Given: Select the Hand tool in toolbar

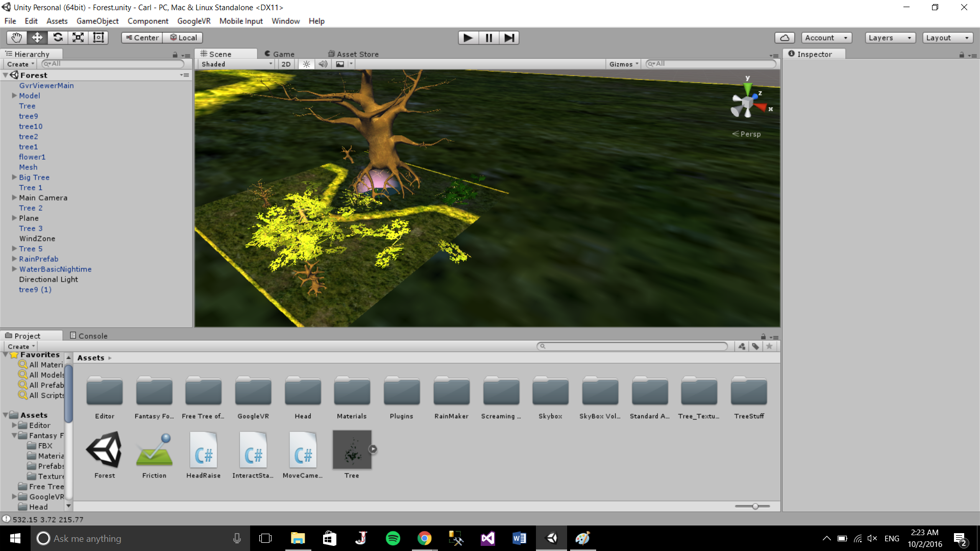Looking at the screenshot, I should pos(16,38).
